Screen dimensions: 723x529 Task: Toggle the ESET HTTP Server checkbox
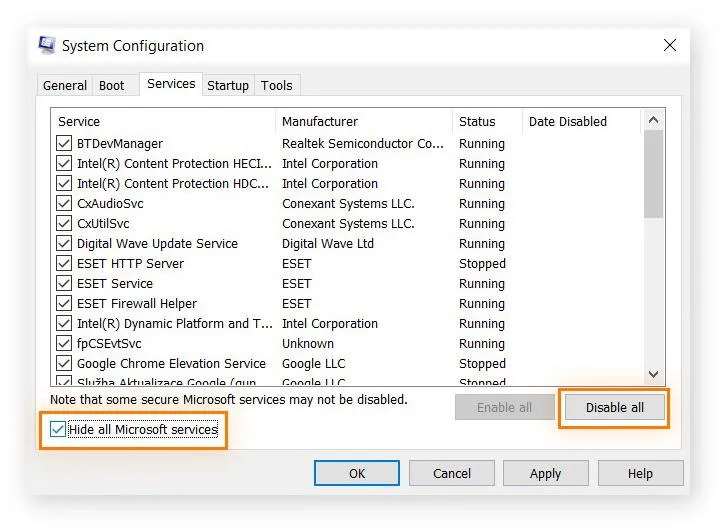pyautogui.click(x=64, y=263)
